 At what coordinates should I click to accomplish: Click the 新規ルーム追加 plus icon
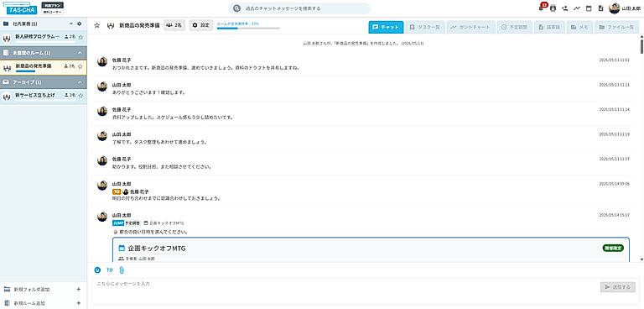(x=79, y=303)
